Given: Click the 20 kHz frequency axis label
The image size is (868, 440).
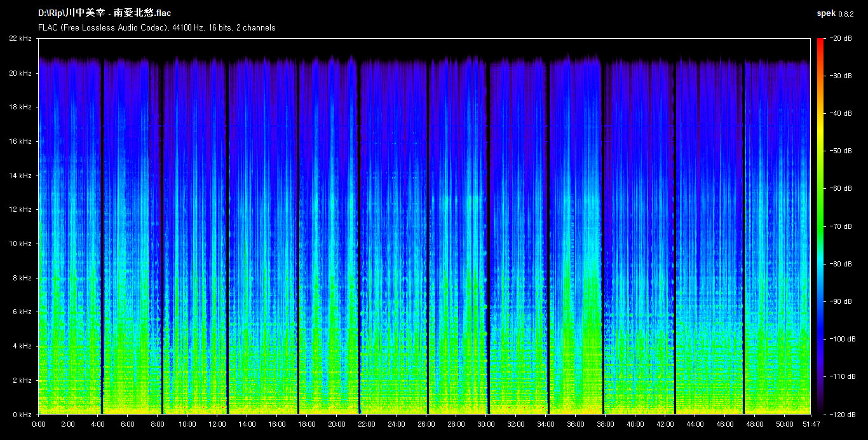Looking at the screenshot, I should point(20,73).
